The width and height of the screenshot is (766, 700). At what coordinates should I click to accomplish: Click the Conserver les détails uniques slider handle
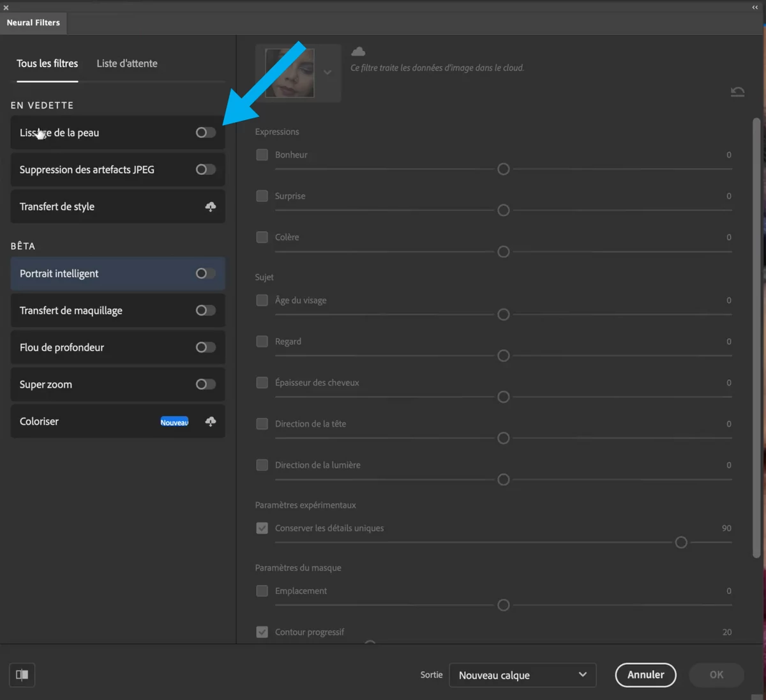pyautogui.click(x=681, y=542)
